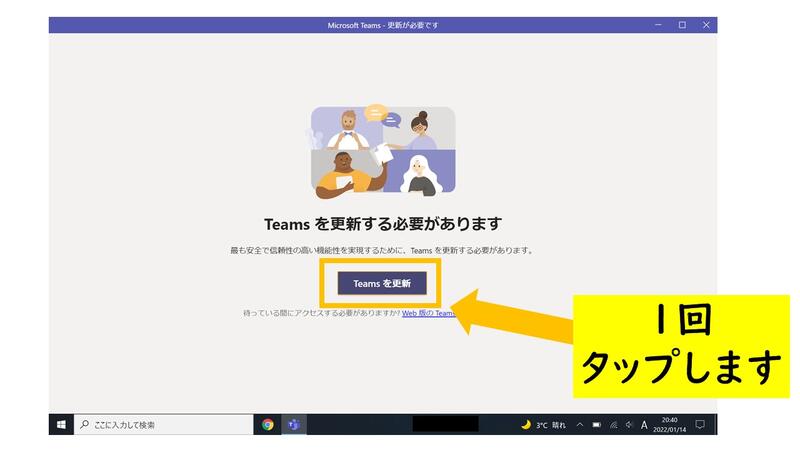The width and height of the screenshot is (800, 450).
Task: Launch Google Chrome from the taskbar
Action: (x=268, y=424)
